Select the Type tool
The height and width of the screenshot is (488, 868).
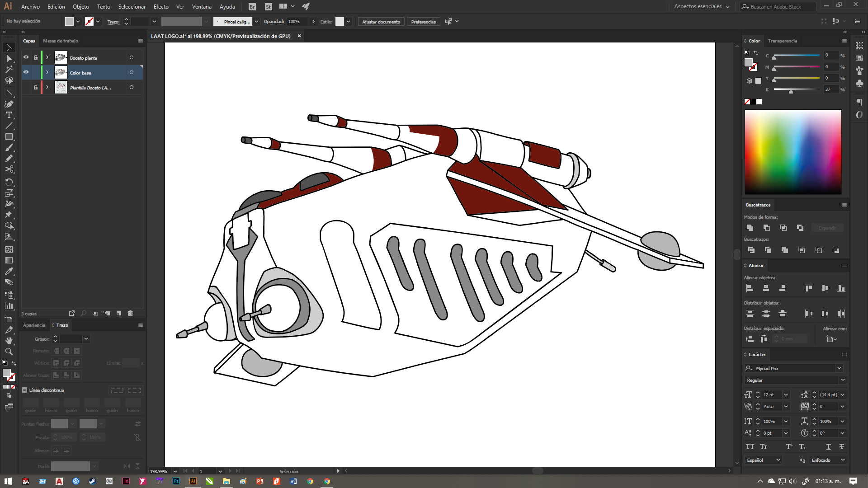tap(9, 115)
